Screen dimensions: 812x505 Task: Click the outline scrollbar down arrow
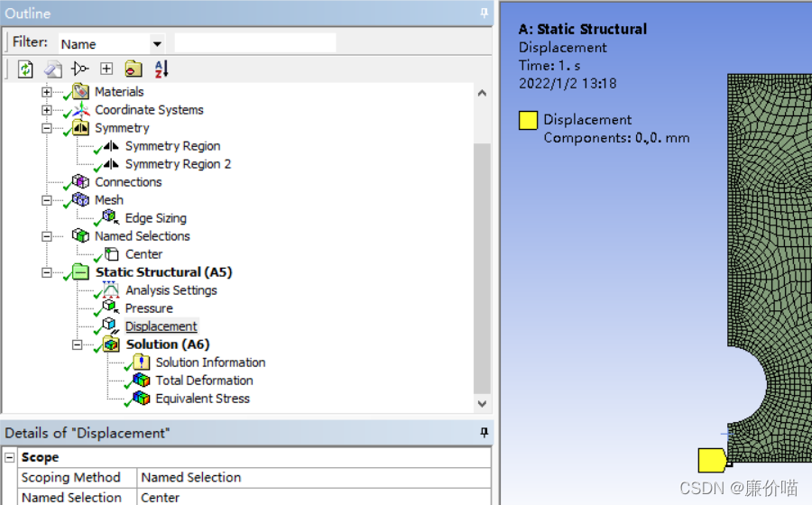pyautogui.click(x=482, y=404)
